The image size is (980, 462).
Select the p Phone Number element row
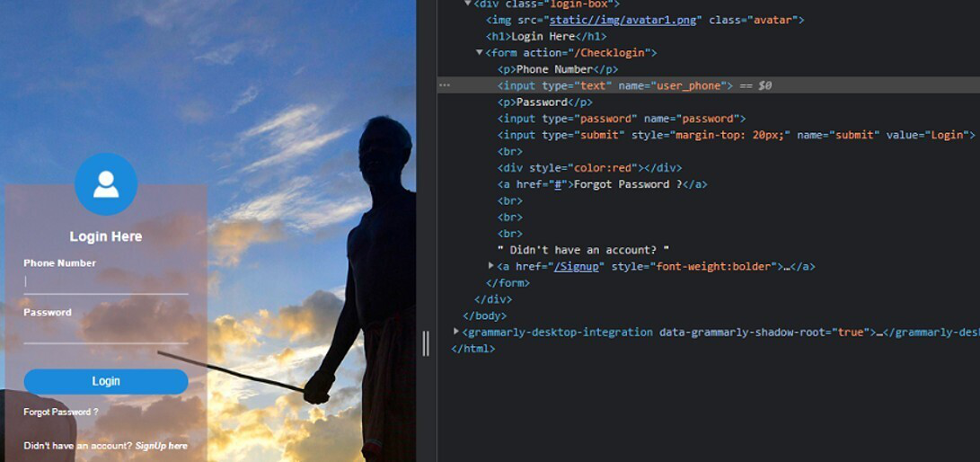(558, 69)
